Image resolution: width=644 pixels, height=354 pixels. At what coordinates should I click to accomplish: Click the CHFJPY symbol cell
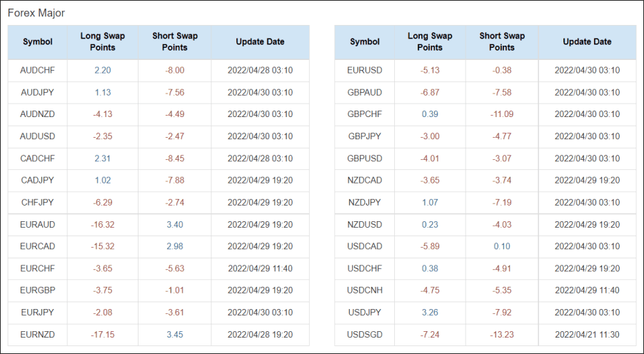point(37,203)
